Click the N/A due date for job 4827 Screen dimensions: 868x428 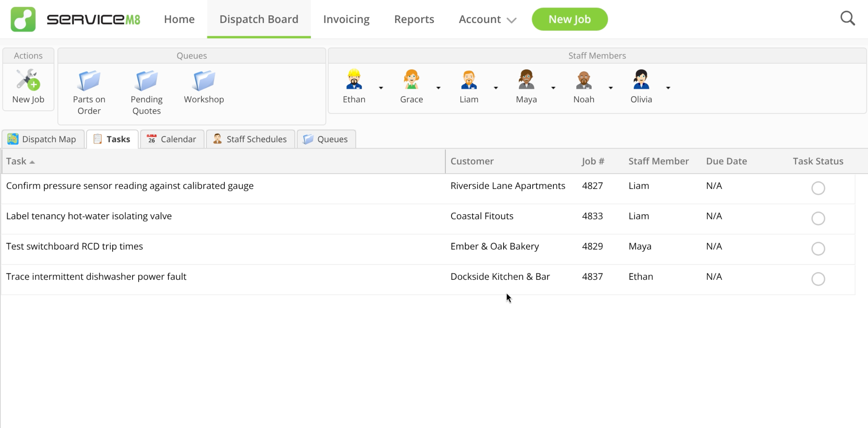pyautogui.click(x=714, y=186)
